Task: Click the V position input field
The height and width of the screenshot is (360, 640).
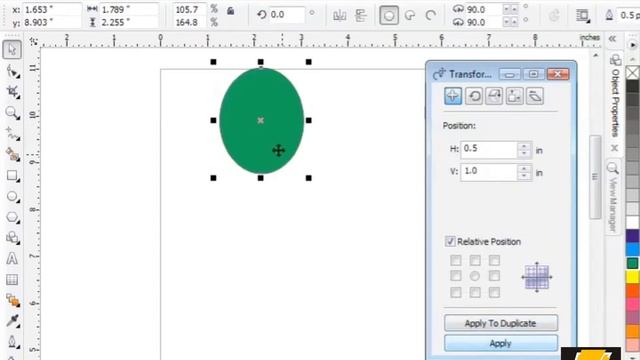Action: click(x=489, y=172)
